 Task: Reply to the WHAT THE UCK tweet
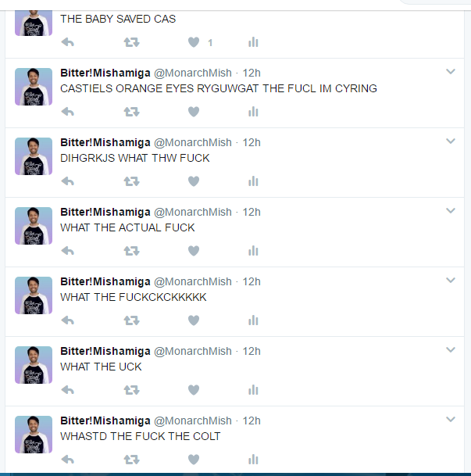[x=68, y=390]
